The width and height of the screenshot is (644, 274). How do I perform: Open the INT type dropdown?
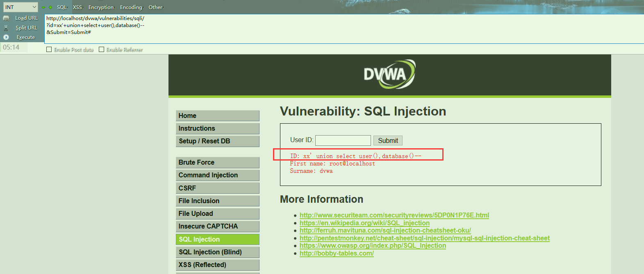click(20, 7)
